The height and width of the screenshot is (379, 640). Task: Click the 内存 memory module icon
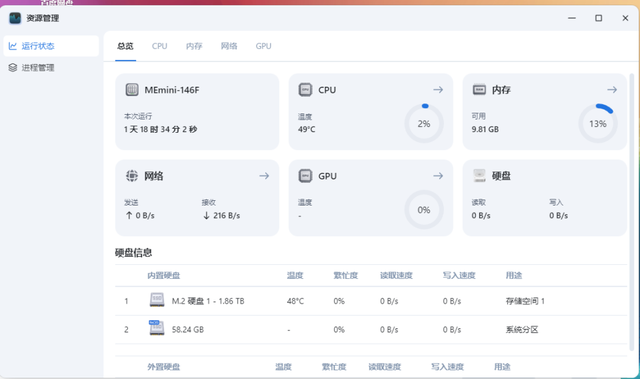[479, 89]
